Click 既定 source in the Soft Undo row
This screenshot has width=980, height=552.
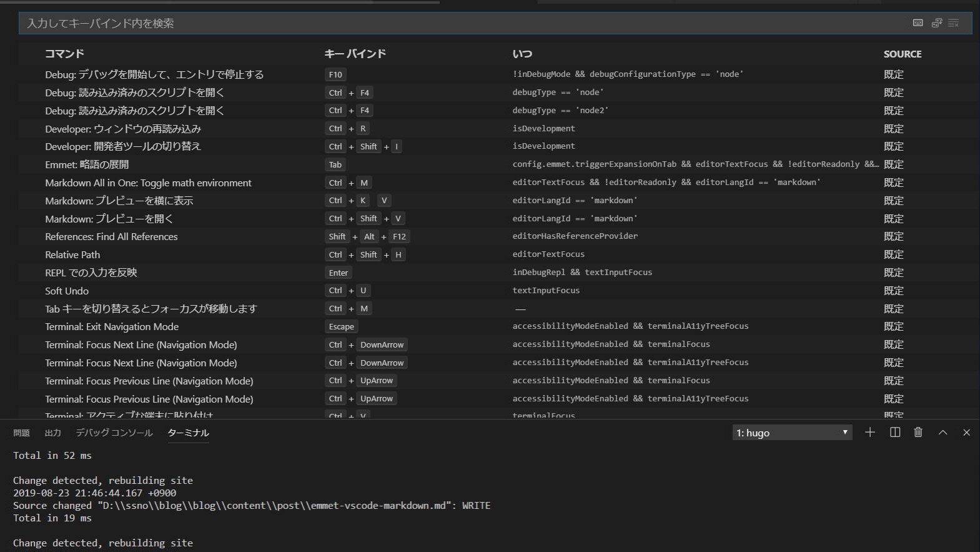coord(894,291)
